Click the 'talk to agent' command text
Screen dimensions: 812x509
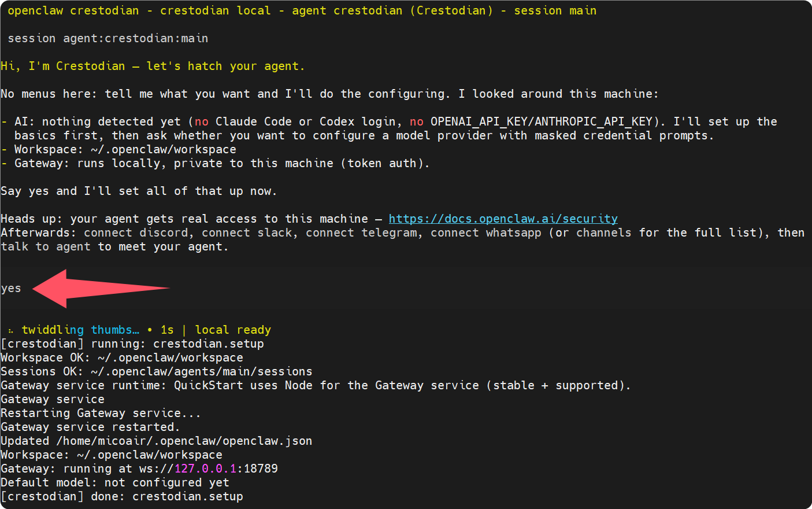tap(46, 246)
